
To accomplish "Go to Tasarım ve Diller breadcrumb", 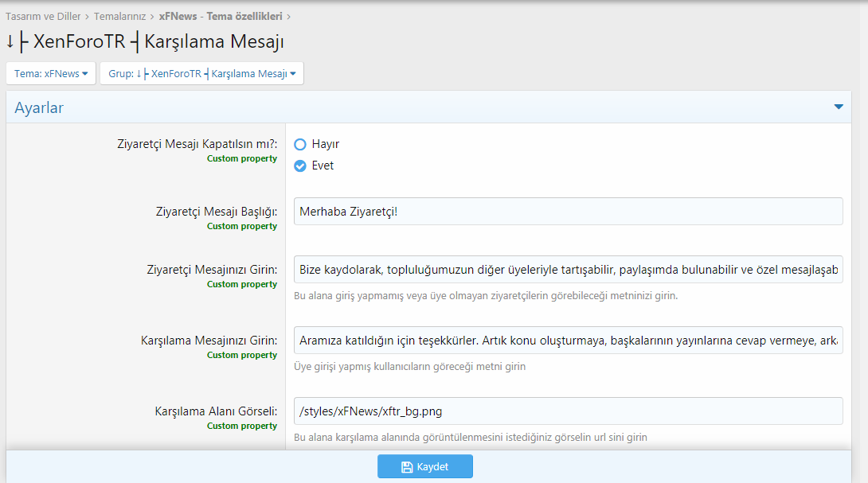I will tap(43, 17).
